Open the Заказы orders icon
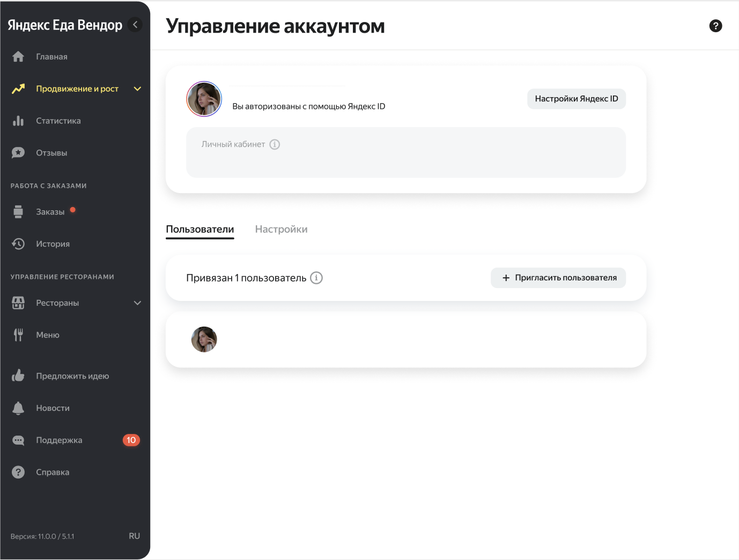Image resolution: width=739 pixels, height=560 pixels. (18, 212)
